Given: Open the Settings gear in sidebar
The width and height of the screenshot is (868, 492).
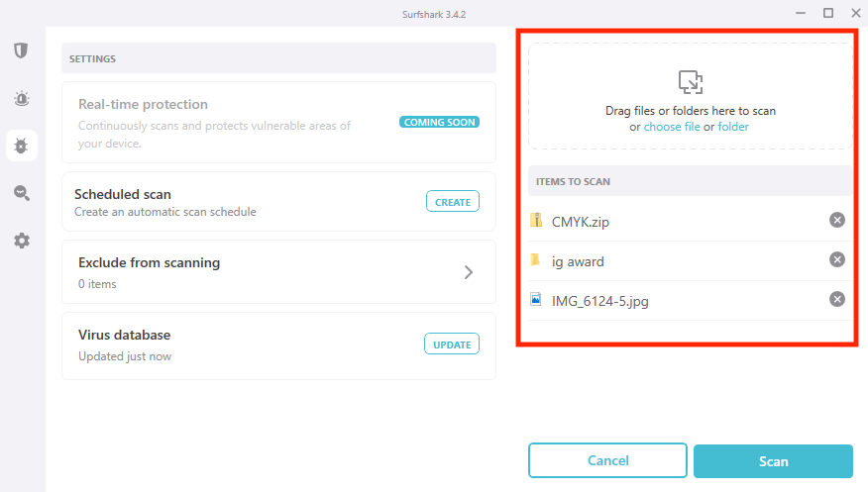Looking at the screenshot, I should pos(22,241).
